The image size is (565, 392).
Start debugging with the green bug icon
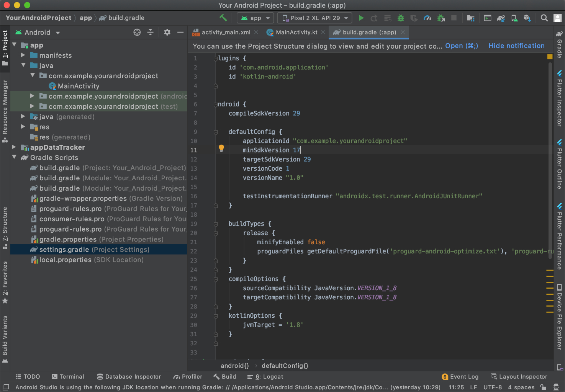point(401,18)
